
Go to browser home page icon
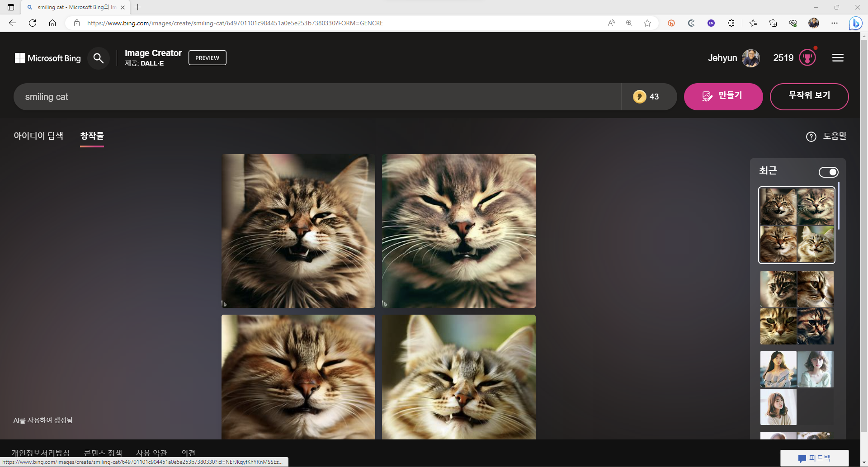coord(52,23)
